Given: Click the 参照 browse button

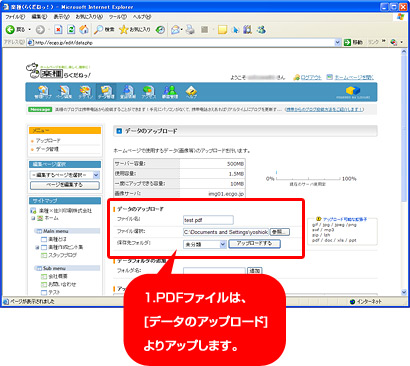Looking at the screenshot, I should (279, 232).
